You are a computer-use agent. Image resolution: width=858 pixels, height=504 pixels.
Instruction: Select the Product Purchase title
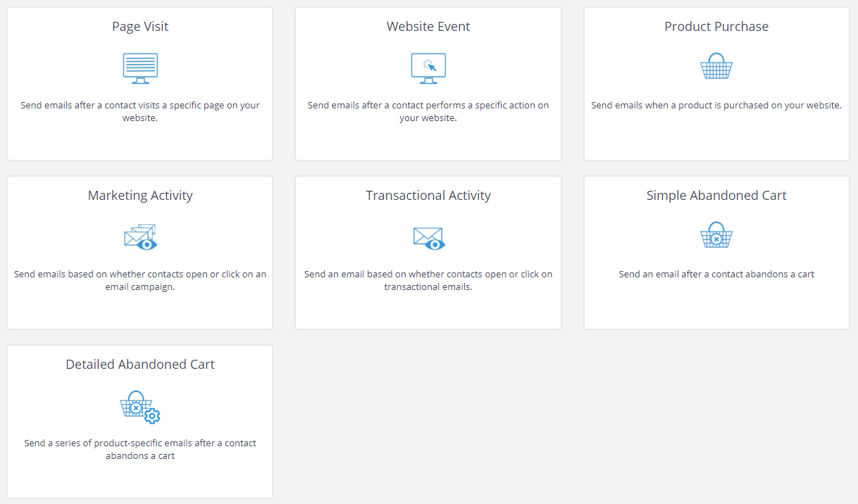[x=716, y=27]
